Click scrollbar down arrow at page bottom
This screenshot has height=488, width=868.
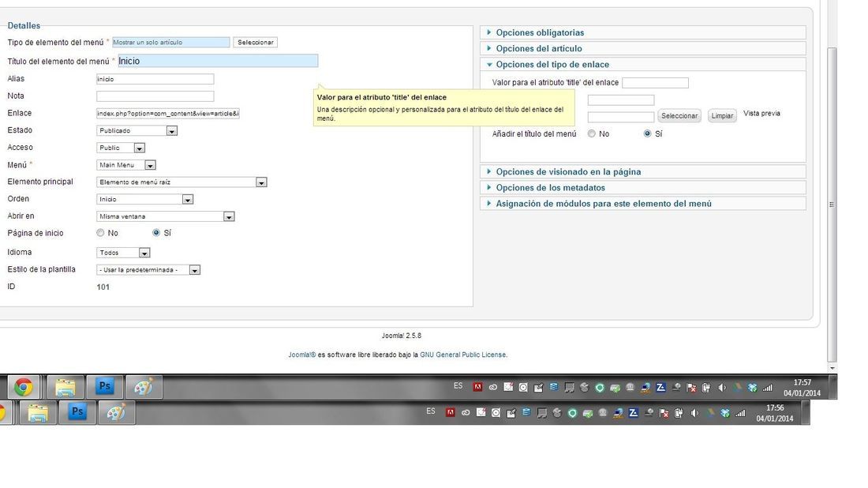pos(832,368)
